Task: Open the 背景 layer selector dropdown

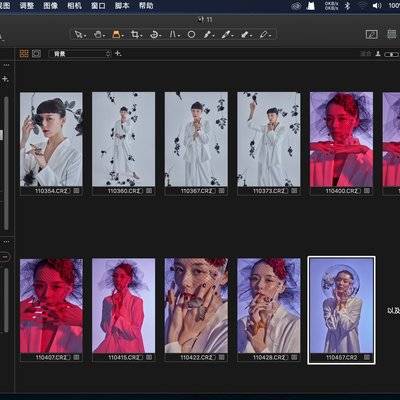Action: click(x=80, y=54)
